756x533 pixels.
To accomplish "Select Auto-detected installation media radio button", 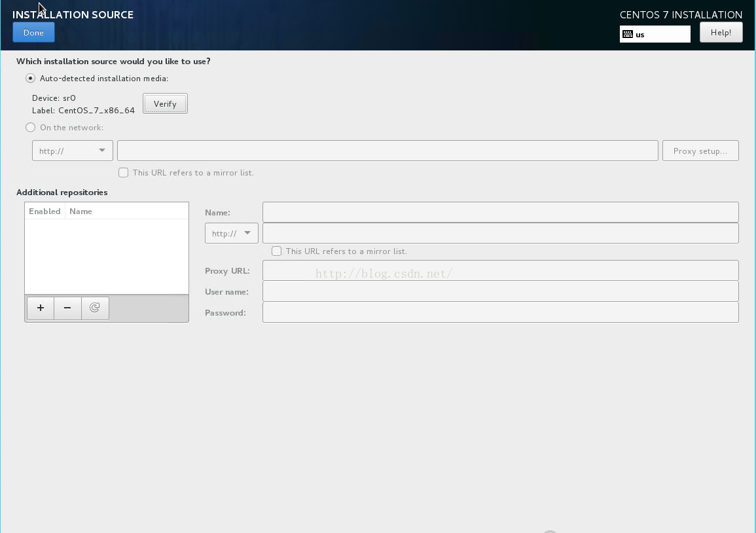I will tap(30, 78).
